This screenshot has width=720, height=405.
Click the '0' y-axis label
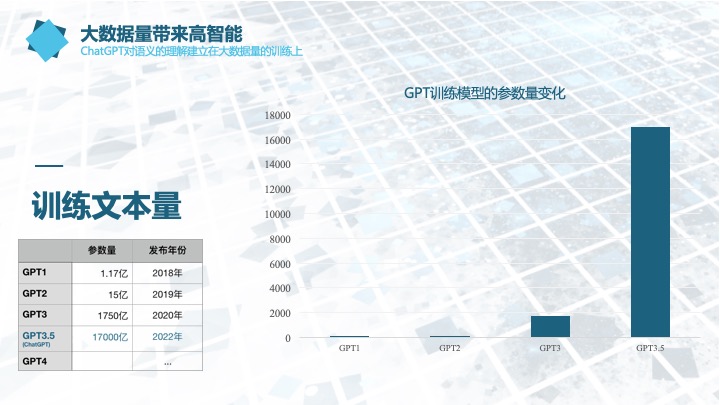[x=288, y=338]
